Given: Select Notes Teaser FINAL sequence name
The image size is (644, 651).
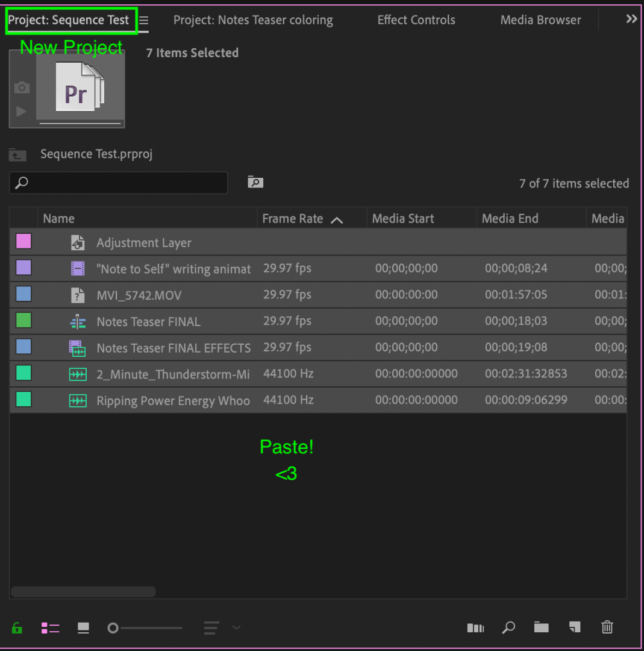Looking at the screenshot, I should tap(149, 322).
